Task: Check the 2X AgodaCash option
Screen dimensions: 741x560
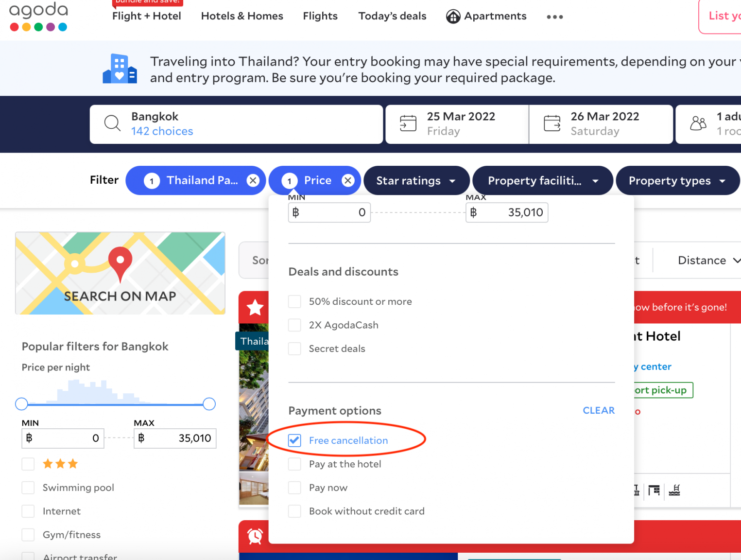Action: click(294, 325)
